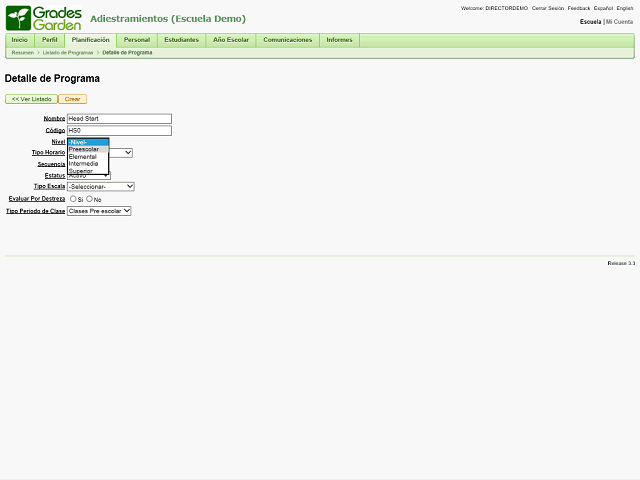Click the Tipo Periodo de Clase label
Screen dimensions: 640x480
36,211
